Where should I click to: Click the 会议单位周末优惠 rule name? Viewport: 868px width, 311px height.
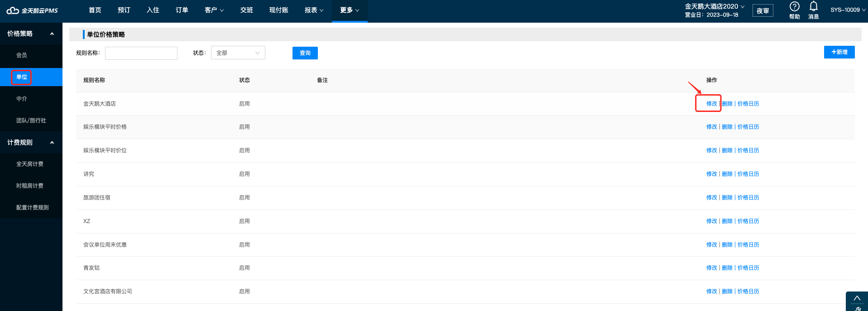(x=105, y=245)
